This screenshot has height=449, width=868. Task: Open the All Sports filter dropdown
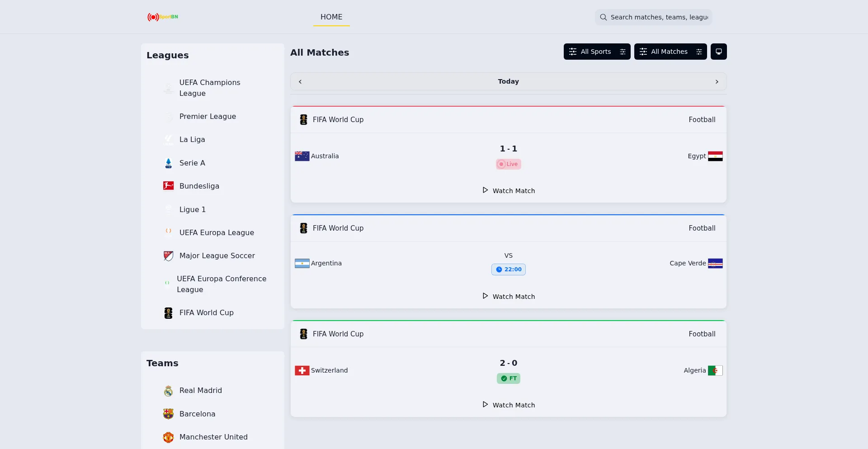coord(597,52)
